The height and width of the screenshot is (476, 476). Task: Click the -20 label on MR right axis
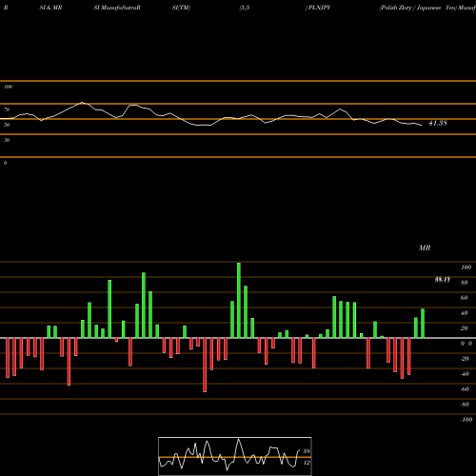click(x=465, y=359)
